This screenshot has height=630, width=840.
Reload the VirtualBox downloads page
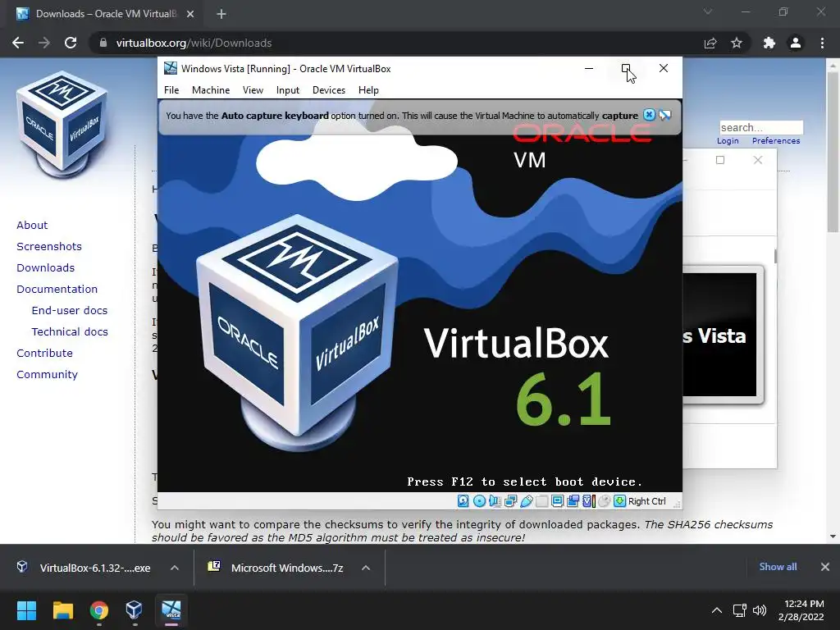71,43
